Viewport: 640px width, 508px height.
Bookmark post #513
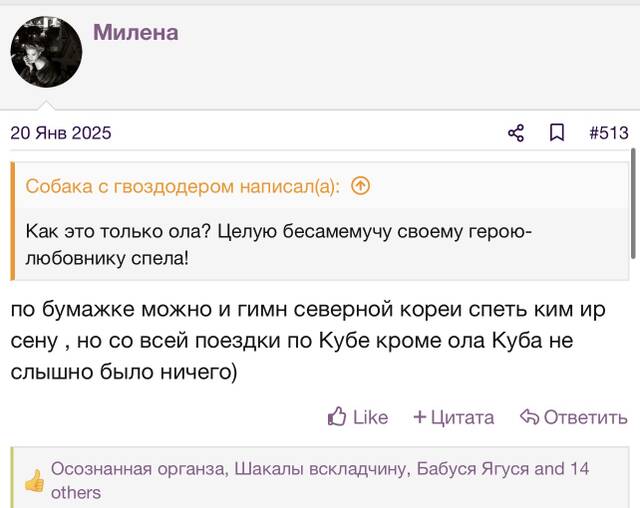pos(557,133)
